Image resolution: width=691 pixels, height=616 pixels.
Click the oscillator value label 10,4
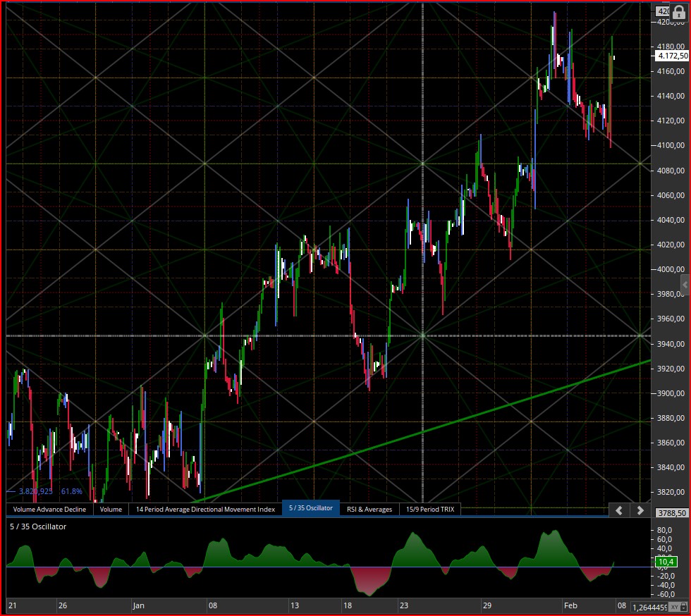(x=666, y=562)
